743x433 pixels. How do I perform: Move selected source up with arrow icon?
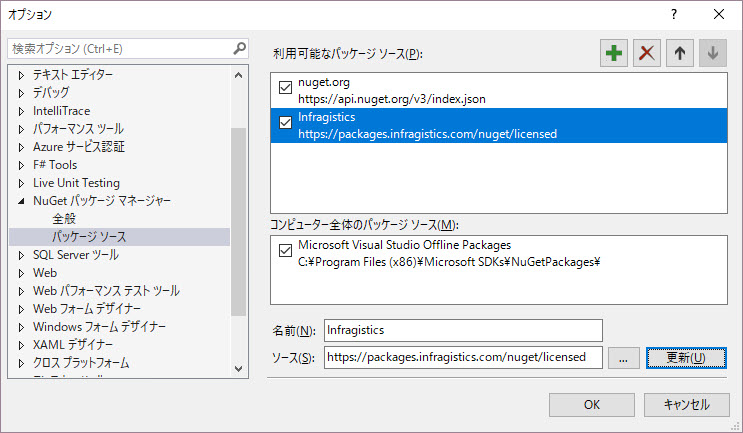[679, 54]
